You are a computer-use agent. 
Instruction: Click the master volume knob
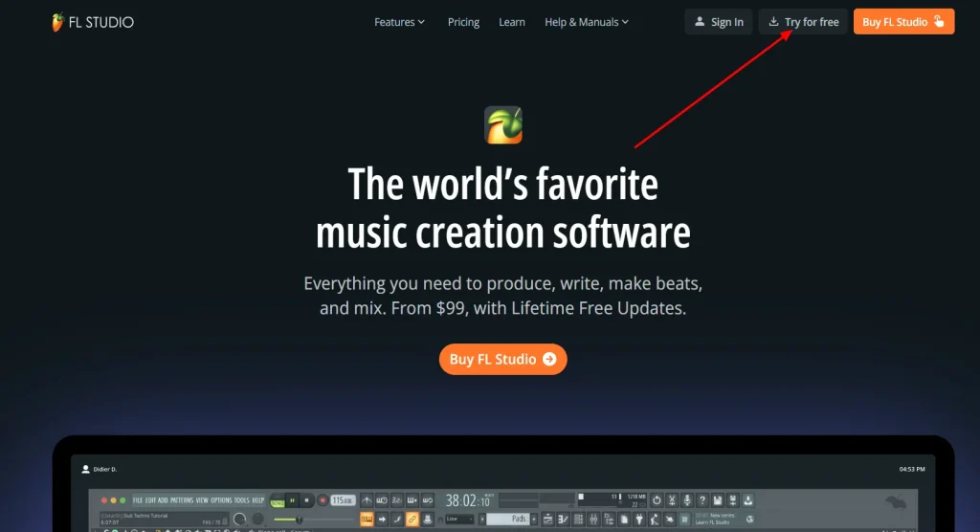tap(239, 519)
